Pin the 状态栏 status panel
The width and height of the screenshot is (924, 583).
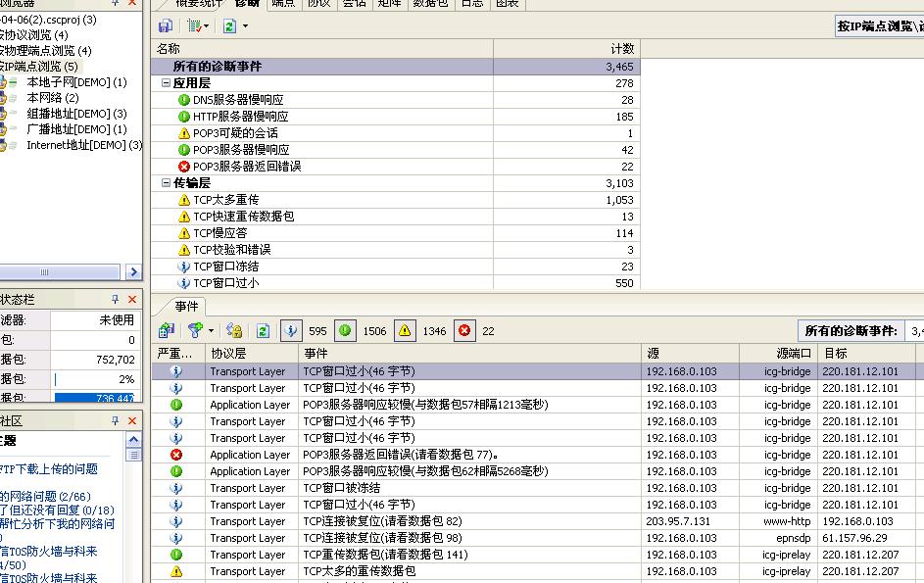[115, 299]
